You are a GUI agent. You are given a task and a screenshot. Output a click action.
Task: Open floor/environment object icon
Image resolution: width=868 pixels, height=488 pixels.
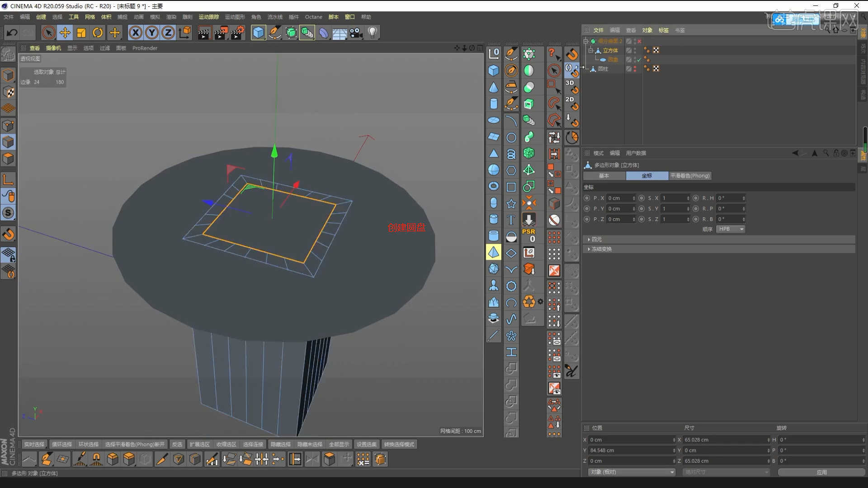point(340,33)
